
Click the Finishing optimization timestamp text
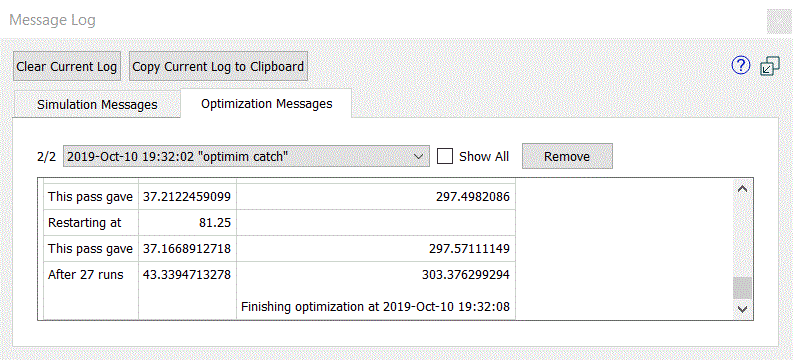(x=375, y=306)
